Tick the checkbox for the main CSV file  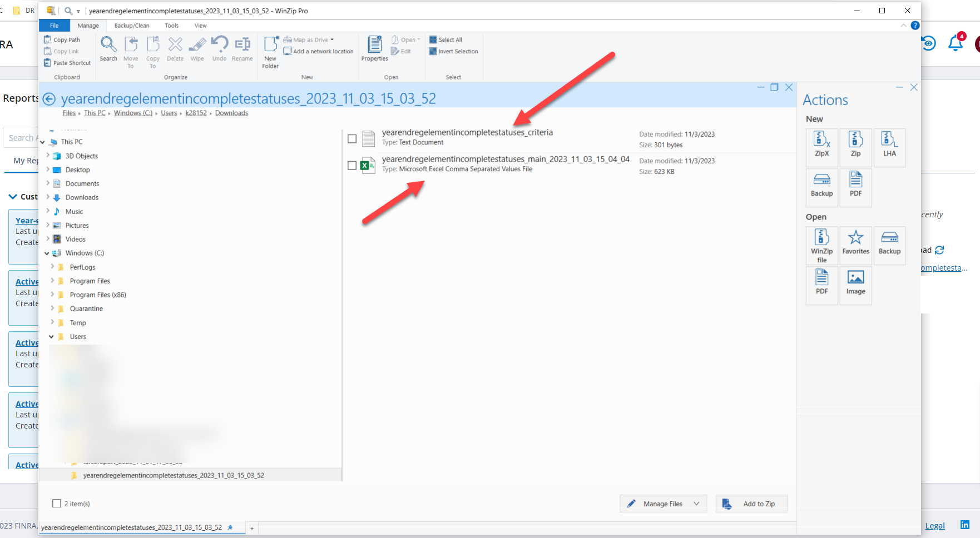pos(352,165)
